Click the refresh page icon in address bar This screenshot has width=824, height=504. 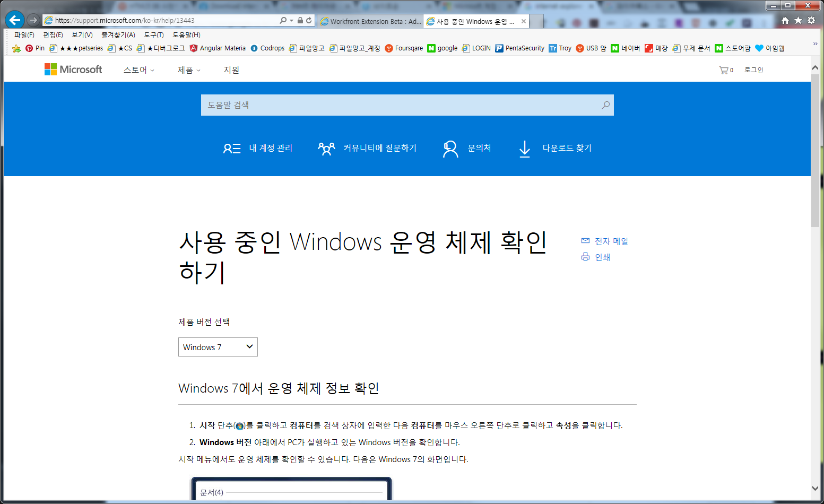(x=309, y=20)
